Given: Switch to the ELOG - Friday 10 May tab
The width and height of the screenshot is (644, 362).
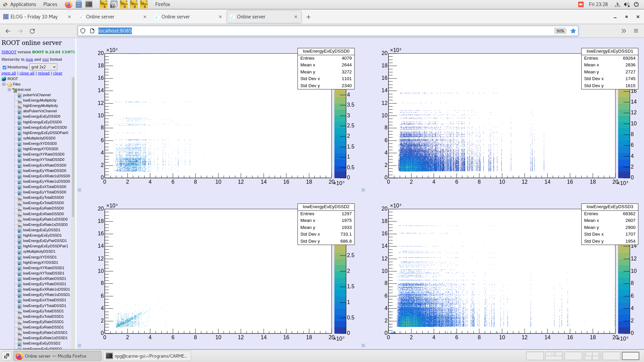Looking at the screenshot, I should (34, 16).
